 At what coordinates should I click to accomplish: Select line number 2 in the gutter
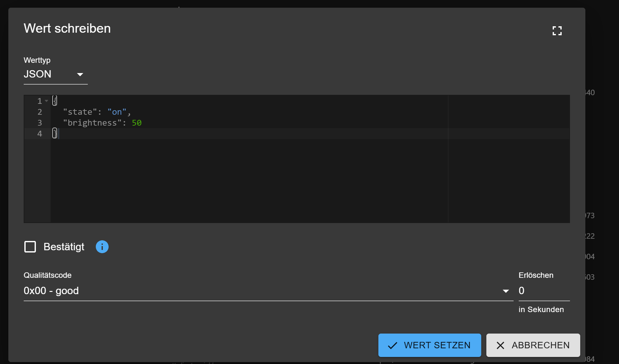pos(40,112)
